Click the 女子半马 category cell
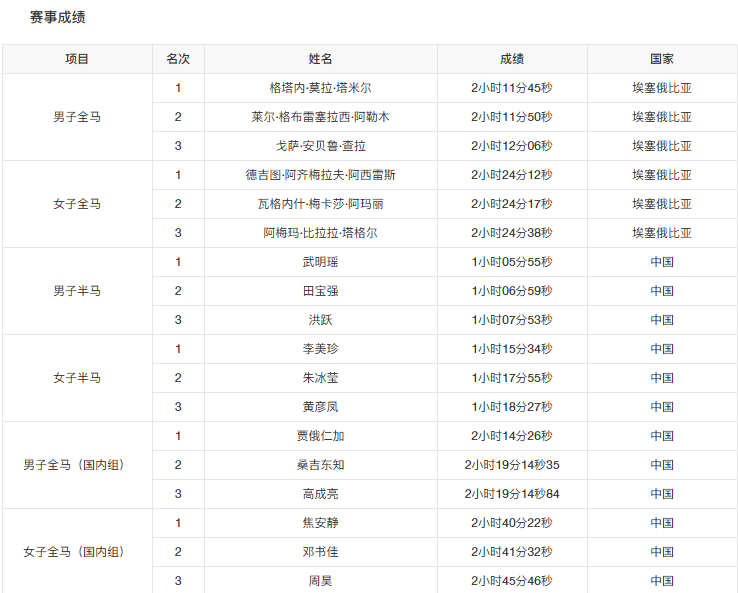Viewport: 738px width, 593px height. coord(77,378)
